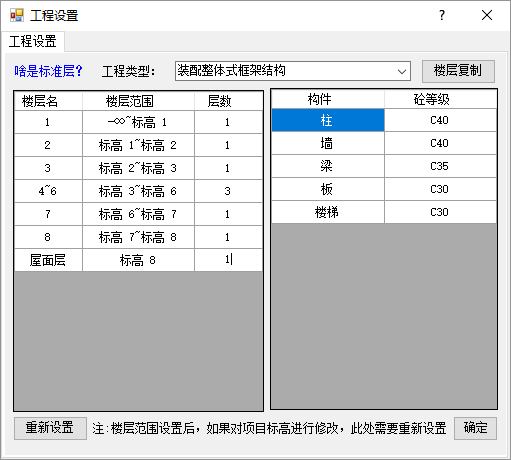Click range cell 标高 2~标高 3
The height and width of the screenshot is (460, 511).
point(138,168)
